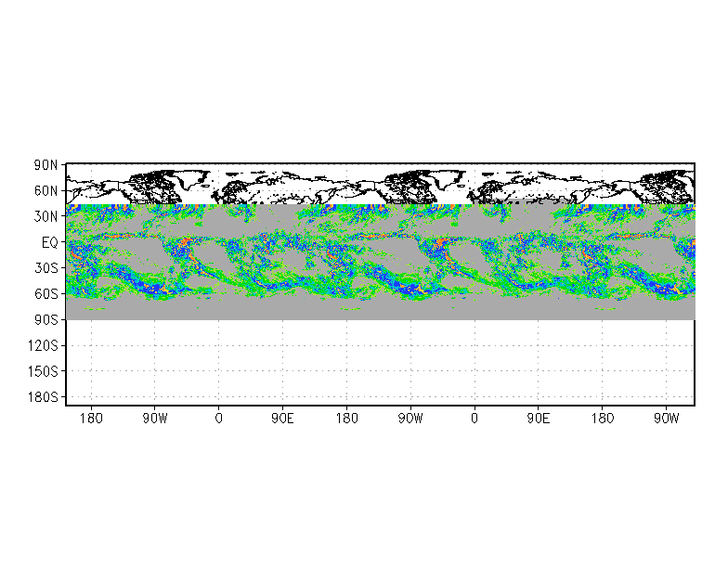The width and height of the screenshot is (728, 568).
Task: Select the 180S label at axis bottom
Action: click(x=44, y=397)
